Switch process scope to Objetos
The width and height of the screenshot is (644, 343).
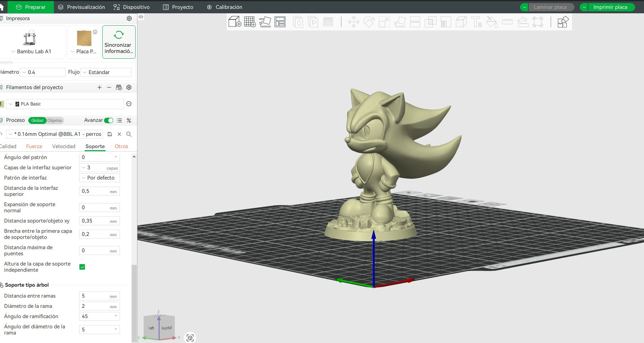pyautogui.click(x=55, y=120)
